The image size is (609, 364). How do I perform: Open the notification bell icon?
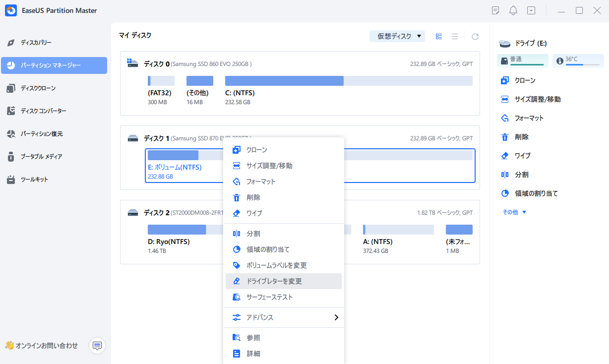tap(513, 10)
